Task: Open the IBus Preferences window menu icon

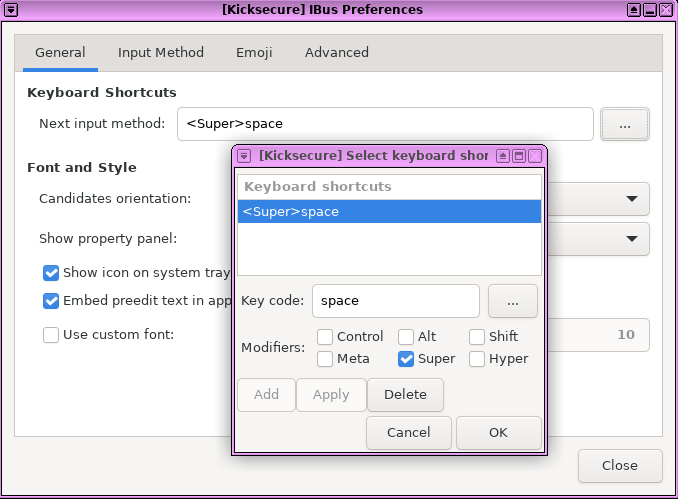Action: 11,10
